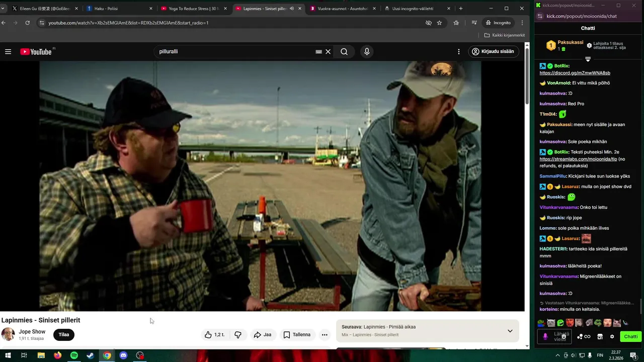This screenshot has width=644, height=362.
Task: Switch FIN keyboard language in tray
Action: click(x=600, y=355)
